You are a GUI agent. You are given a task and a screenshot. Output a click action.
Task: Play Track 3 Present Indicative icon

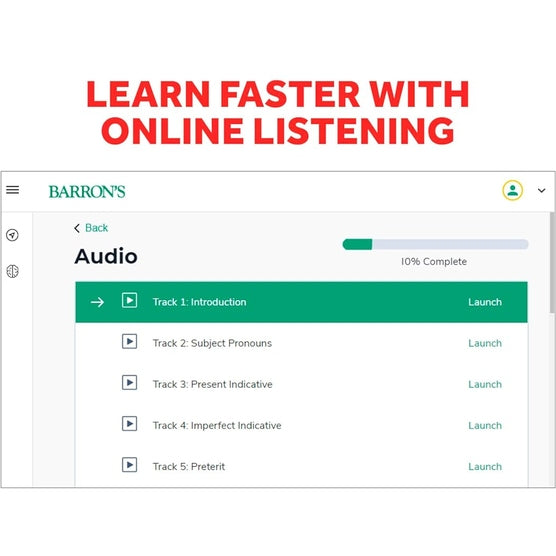coord(129,383)
